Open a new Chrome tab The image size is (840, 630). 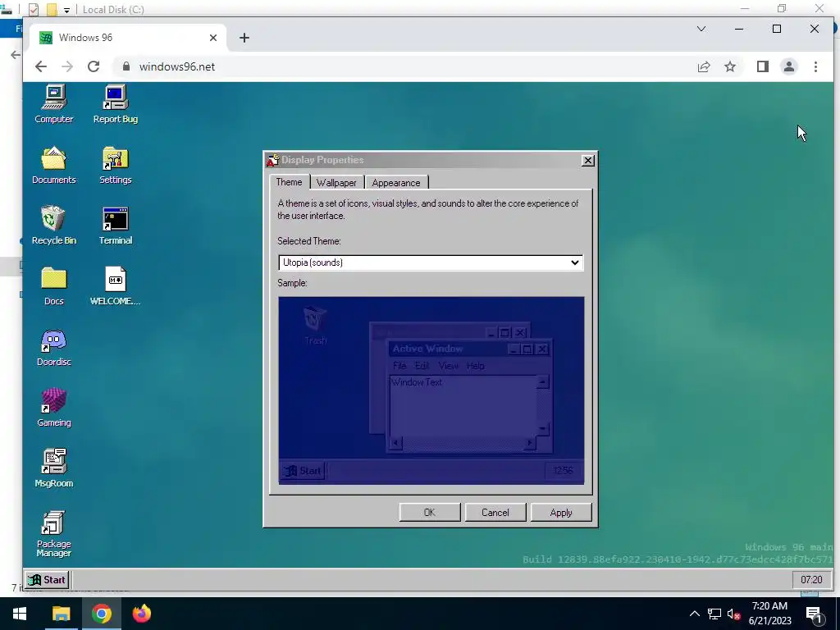[x=244, y=38]
